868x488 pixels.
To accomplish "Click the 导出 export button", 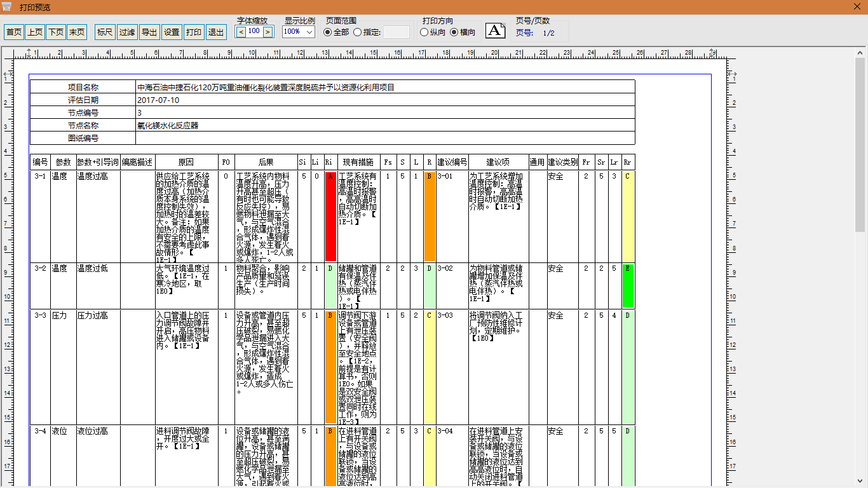I will click(x=149, y=32).
